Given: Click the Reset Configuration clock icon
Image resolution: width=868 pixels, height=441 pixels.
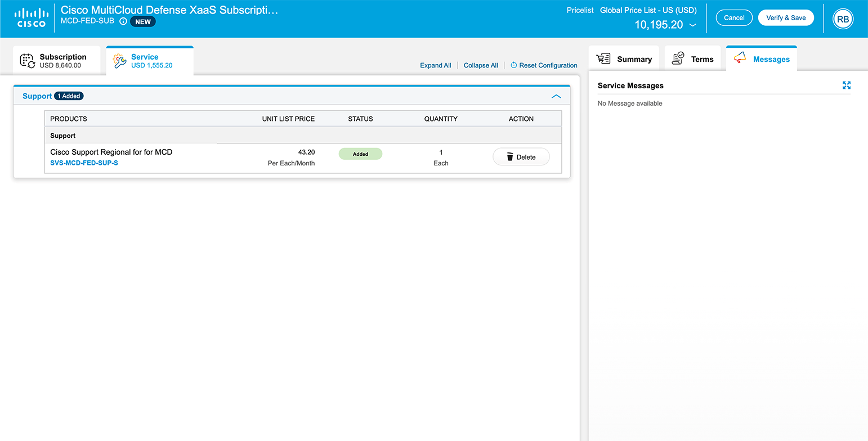Looking at the screenshot, I should pyautogui.click(x=513, y=65).
